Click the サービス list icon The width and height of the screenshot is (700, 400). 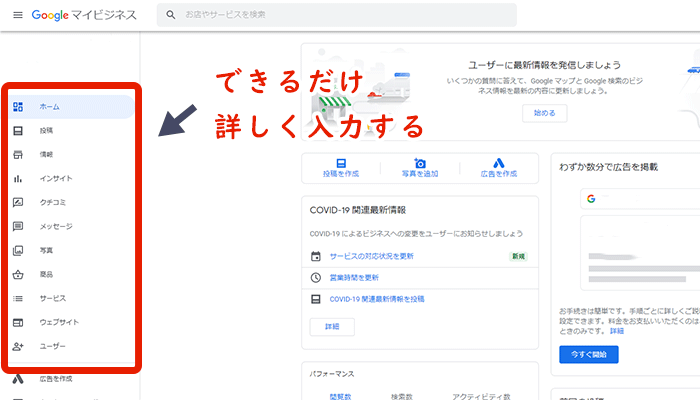tap(18, 298)
